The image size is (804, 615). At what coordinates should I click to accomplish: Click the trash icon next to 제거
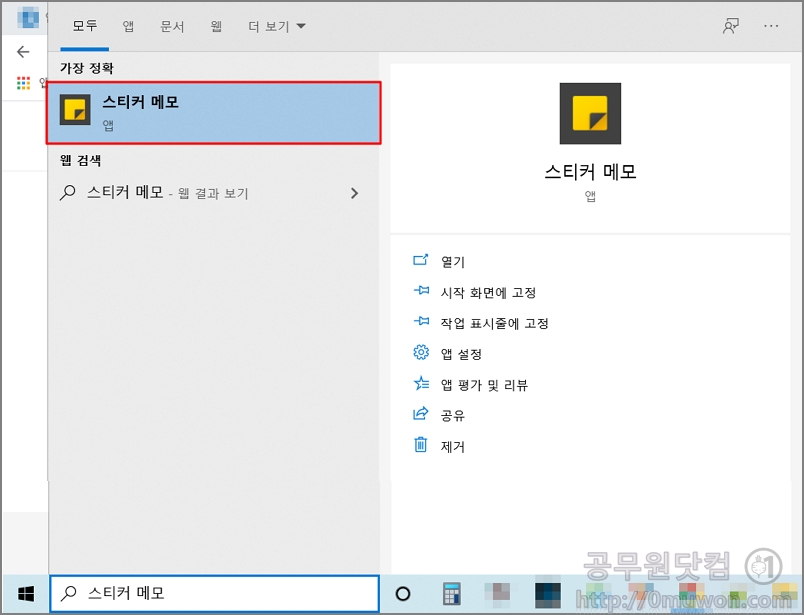[420, 444]
